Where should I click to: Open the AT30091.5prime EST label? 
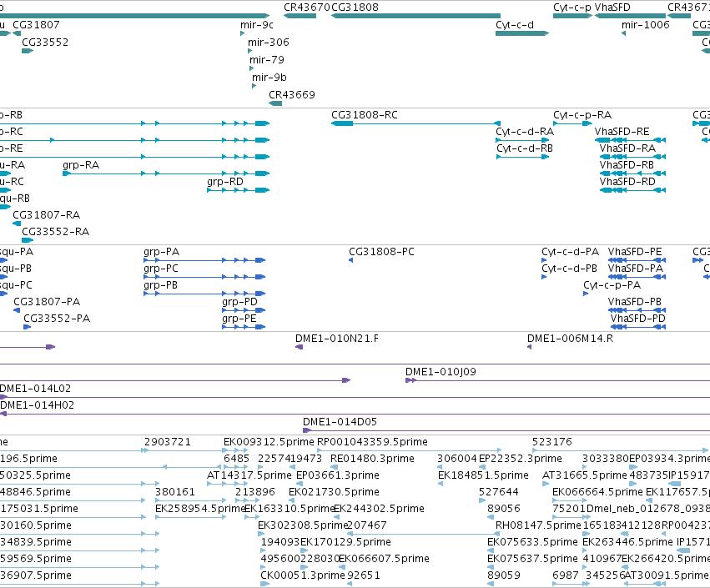coord(666,575)
